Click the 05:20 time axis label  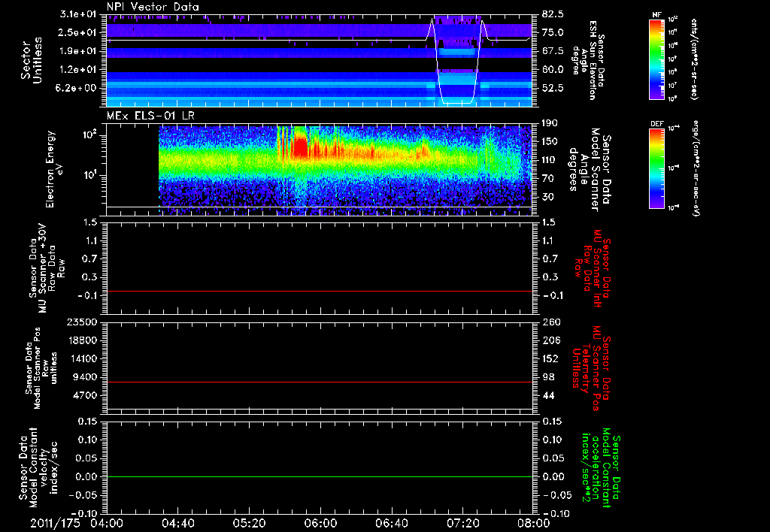pyautogui.click(x=249, y=524)
